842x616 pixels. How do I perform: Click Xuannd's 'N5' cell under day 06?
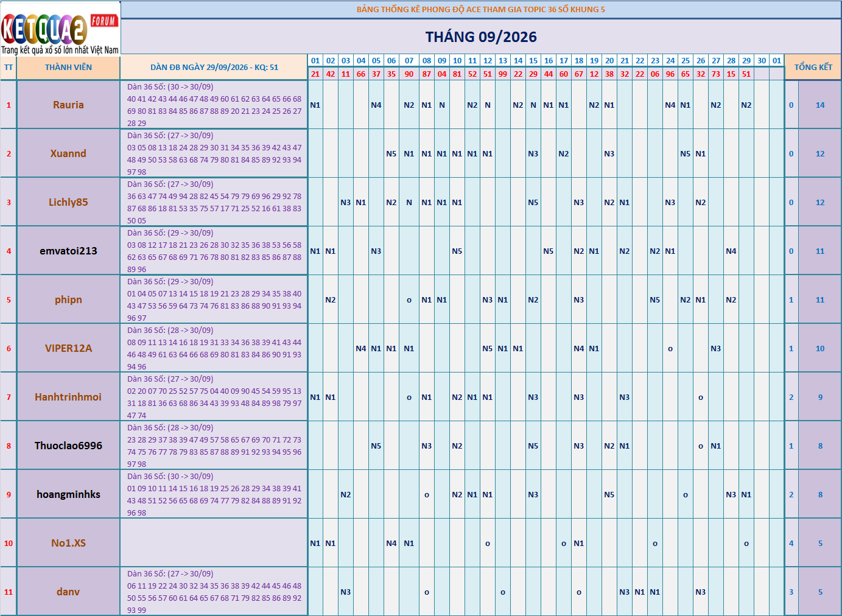pyautogui.click(x=391, y=153)
